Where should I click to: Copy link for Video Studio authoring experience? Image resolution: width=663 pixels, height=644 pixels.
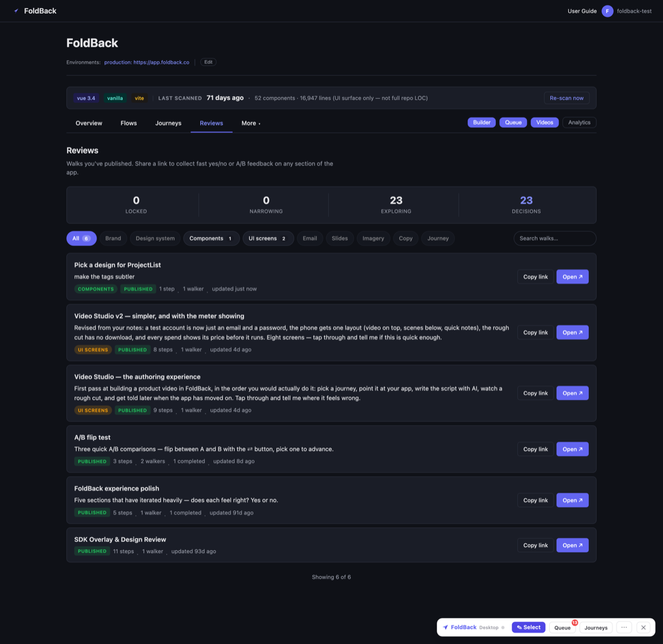(x=535, y=393)
